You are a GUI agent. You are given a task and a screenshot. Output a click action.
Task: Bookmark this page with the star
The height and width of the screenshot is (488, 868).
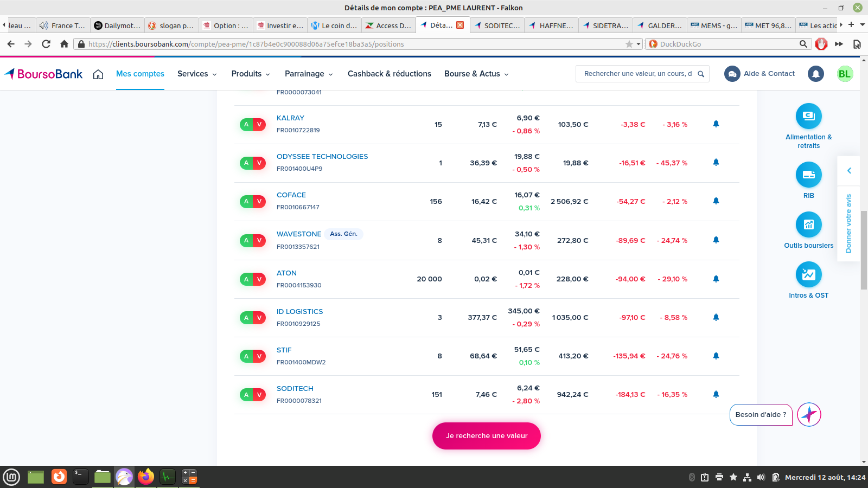click(x=629, y=44)
